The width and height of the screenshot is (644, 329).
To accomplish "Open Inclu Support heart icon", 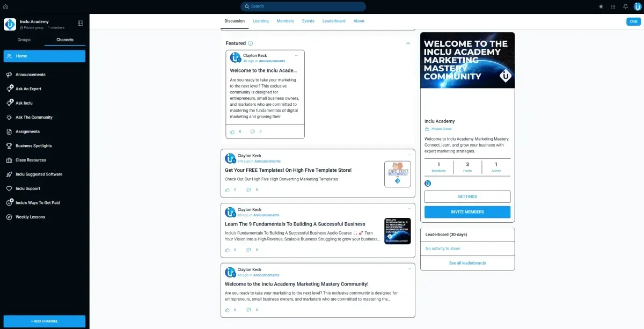I will (x=9, y=188).
